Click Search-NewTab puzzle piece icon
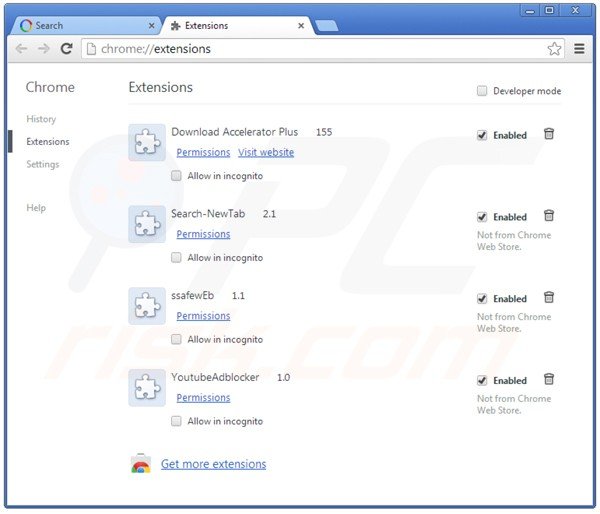This screenshot has width=600, height=514. (147, 224)
